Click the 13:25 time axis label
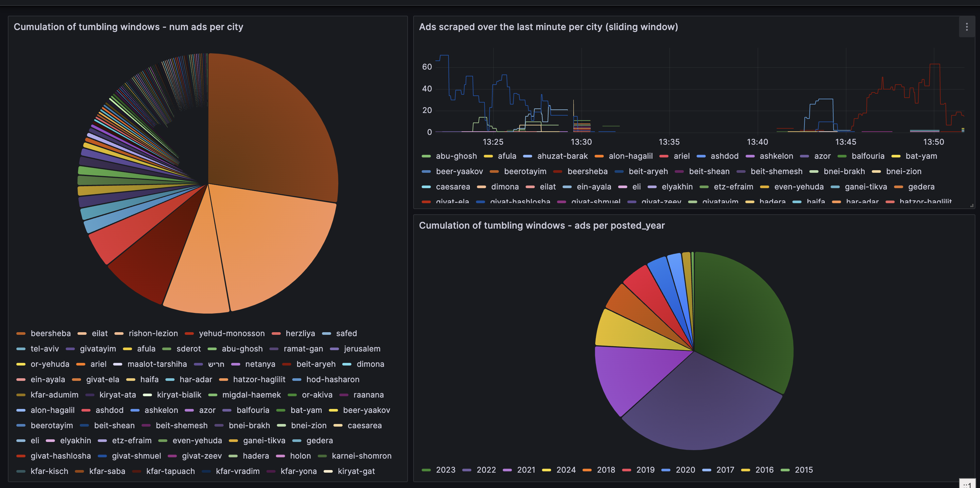980x488 pixels. pos(493,142)
